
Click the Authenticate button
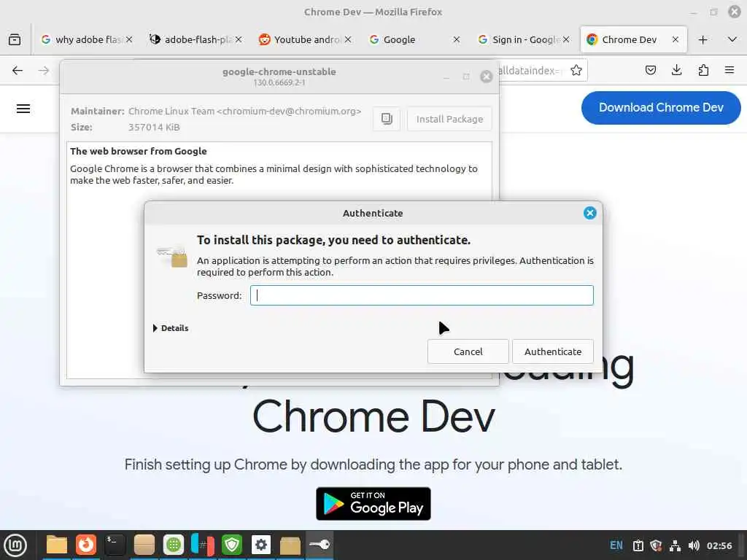[553, 351]
